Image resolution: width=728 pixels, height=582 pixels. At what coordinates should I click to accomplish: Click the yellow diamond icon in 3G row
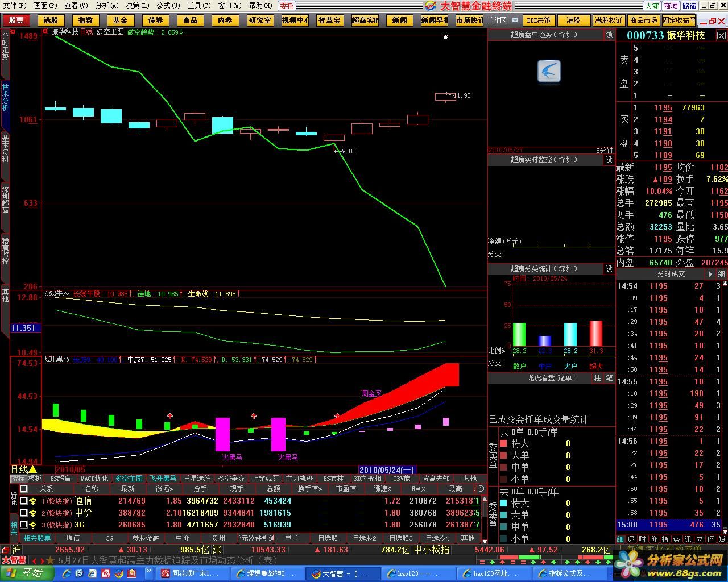click(33, 525)
